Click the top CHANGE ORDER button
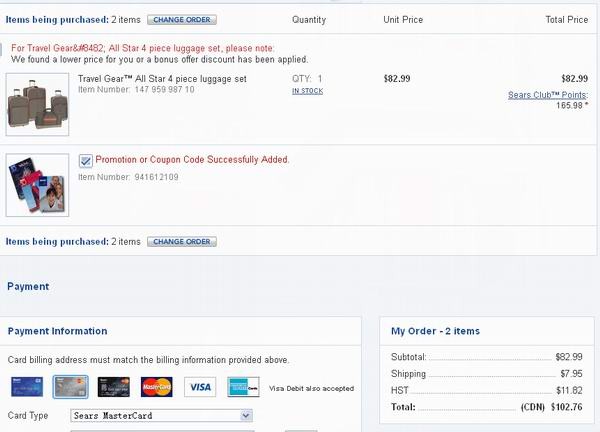The height and width of the screenshot is (432, 600). click(x=182, y=20)
